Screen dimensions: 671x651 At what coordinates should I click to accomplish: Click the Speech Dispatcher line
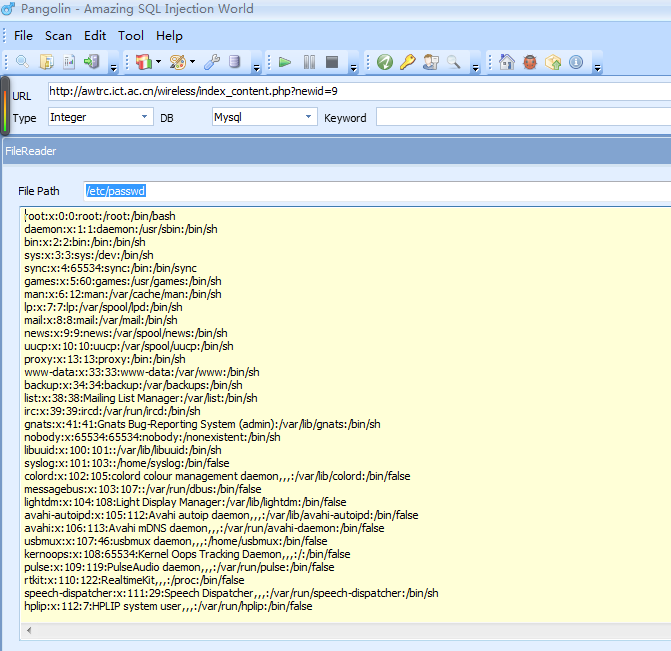231,593
